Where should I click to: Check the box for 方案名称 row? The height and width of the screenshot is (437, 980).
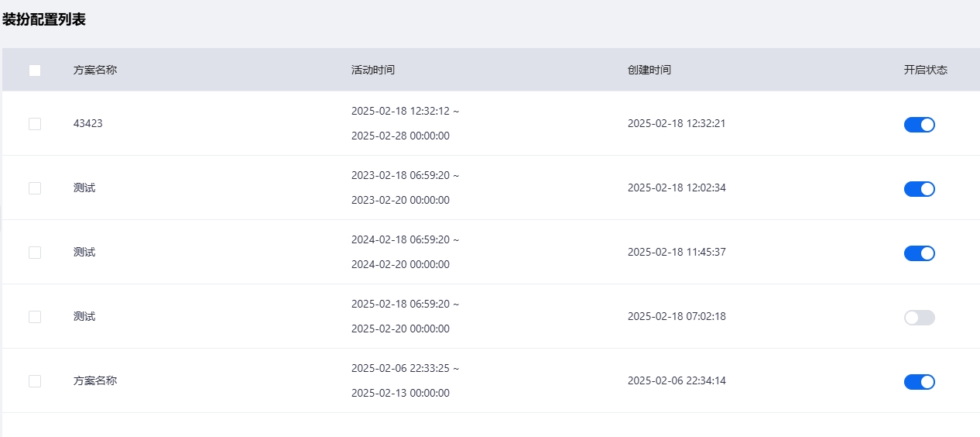click(x=35, y=381)
